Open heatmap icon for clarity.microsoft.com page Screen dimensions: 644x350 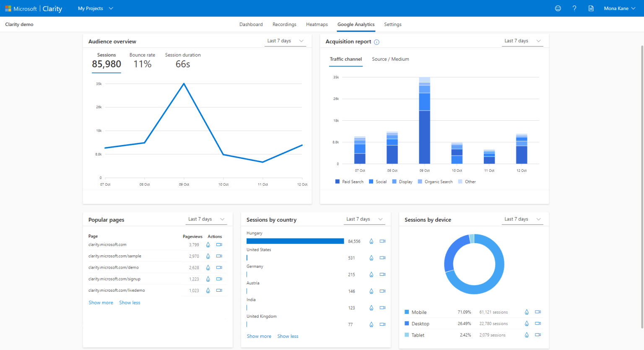pos(208,245)
